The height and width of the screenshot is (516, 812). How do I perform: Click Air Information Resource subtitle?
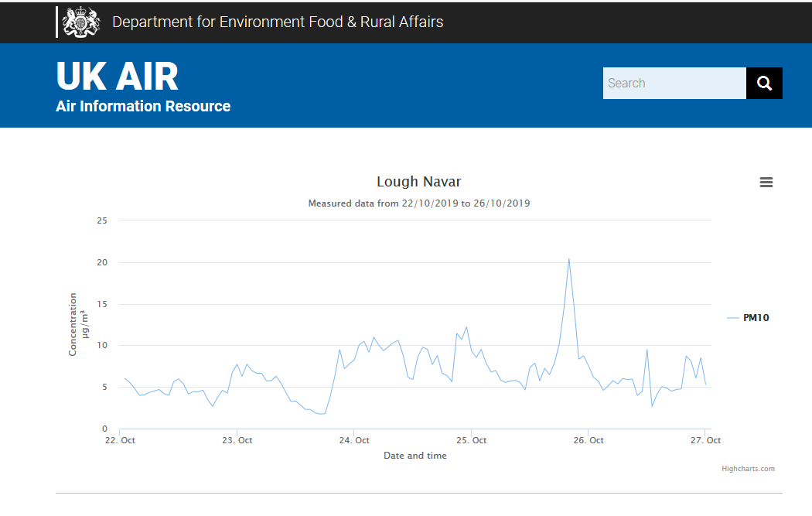coord(143,106)
